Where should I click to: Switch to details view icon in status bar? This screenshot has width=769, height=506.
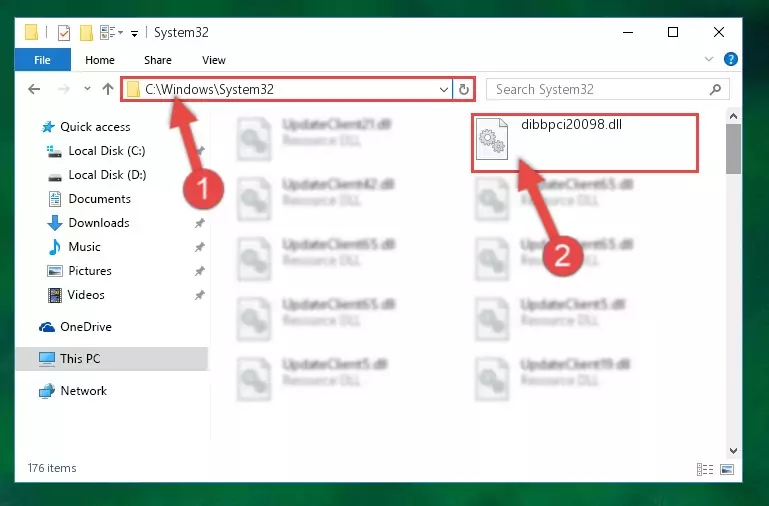tap(705, 470)
